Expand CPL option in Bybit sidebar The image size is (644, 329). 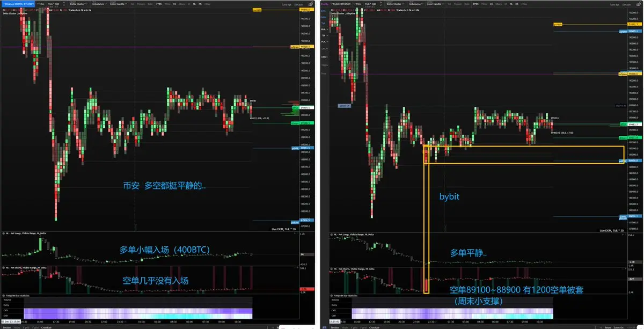324,49
